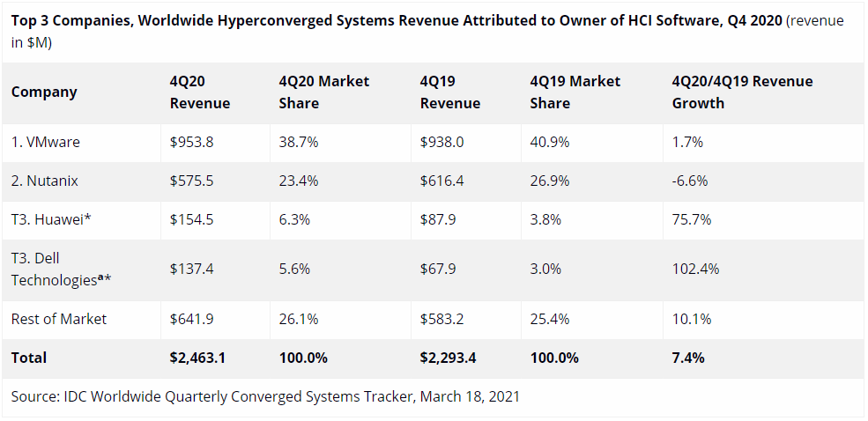868x421 pixels.
Task: Click the total 4Q19 revenue $2,293.4
Action: 448,358
